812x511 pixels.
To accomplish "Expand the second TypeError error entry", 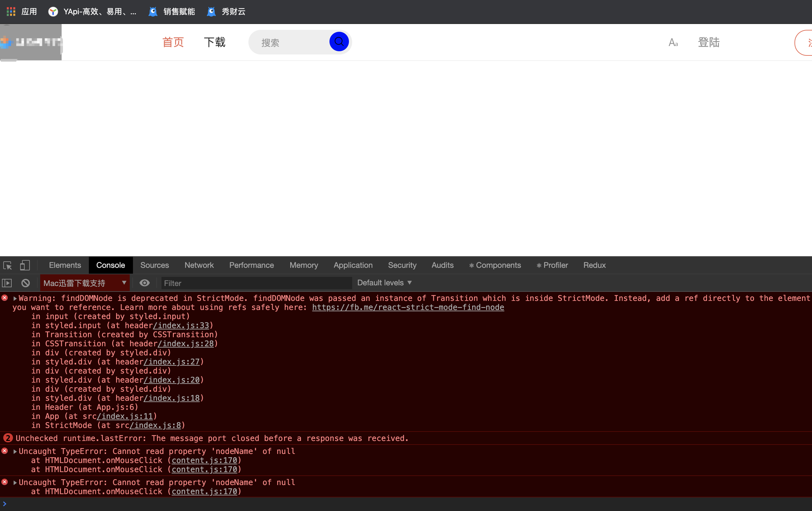I will (13, 482).
